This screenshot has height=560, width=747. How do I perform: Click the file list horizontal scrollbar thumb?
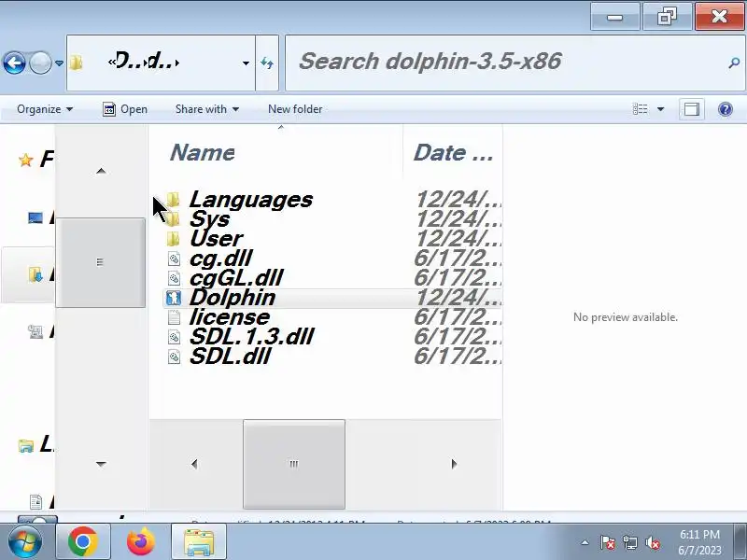click(294, 464)
